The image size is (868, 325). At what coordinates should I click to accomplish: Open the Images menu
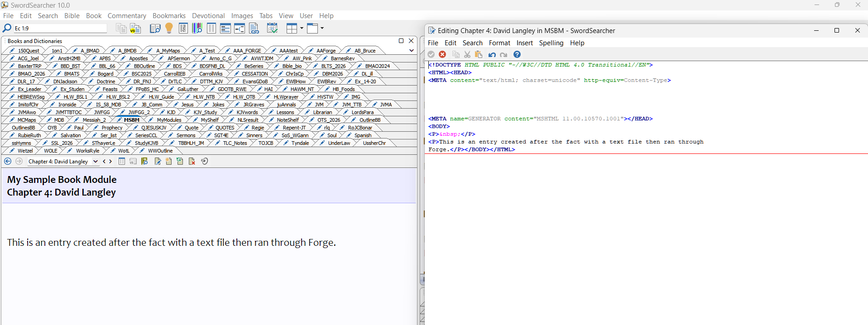point(242,16)
